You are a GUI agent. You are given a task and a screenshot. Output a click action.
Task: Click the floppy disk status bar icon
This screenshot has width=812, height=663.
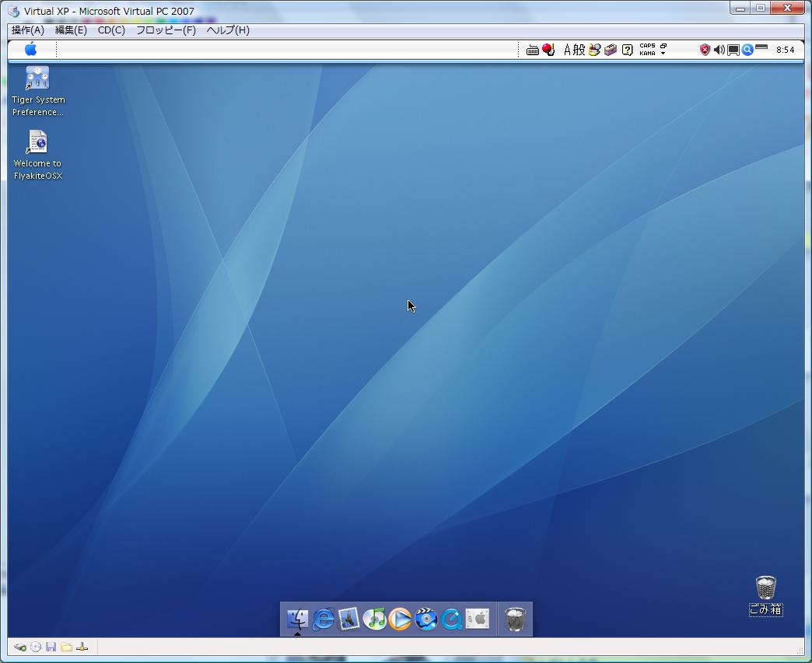(x=51, y=647)
